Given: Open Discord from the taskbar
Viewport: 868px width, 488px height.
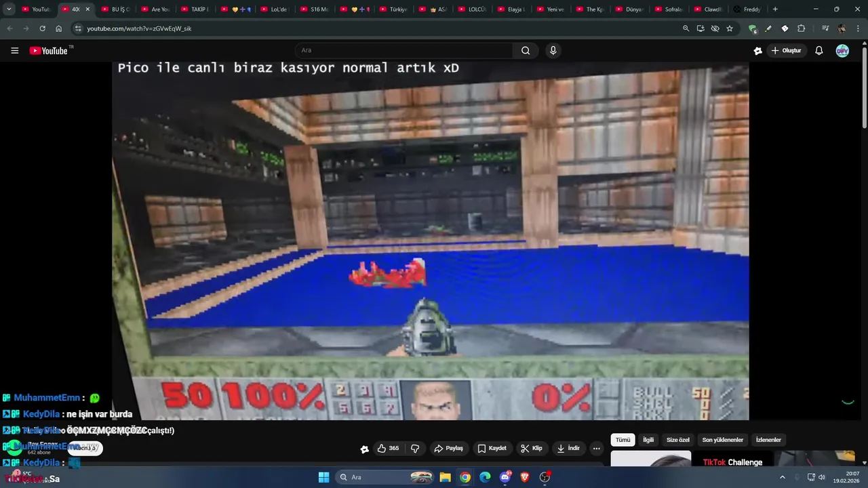Looking at the screenshot, I should pyautogui.click(x=505, y=477).
